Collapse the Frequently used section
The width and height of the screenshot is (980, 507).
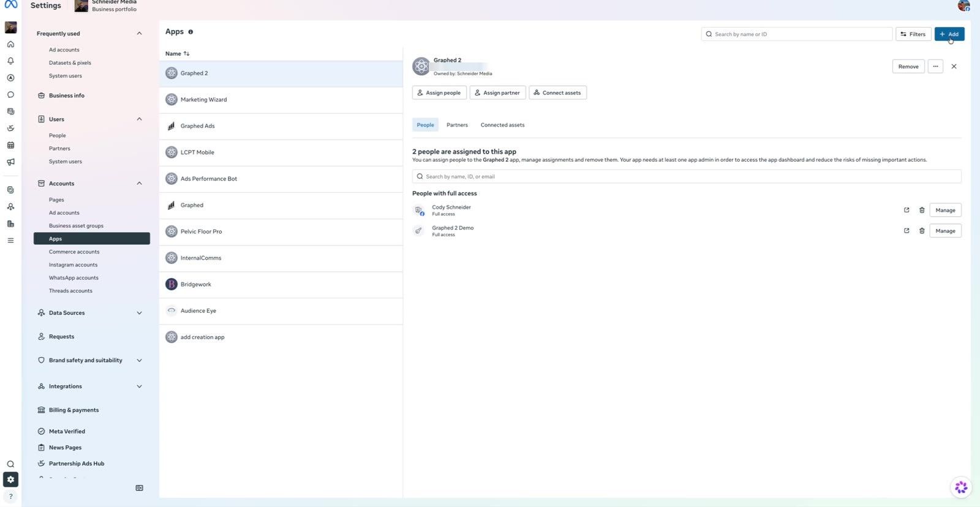[139, 34]
